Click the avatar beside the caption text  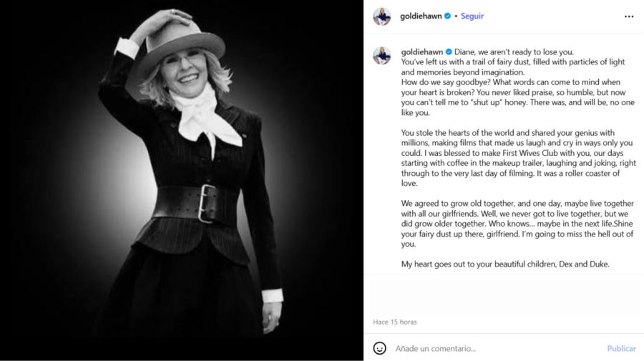381,55
